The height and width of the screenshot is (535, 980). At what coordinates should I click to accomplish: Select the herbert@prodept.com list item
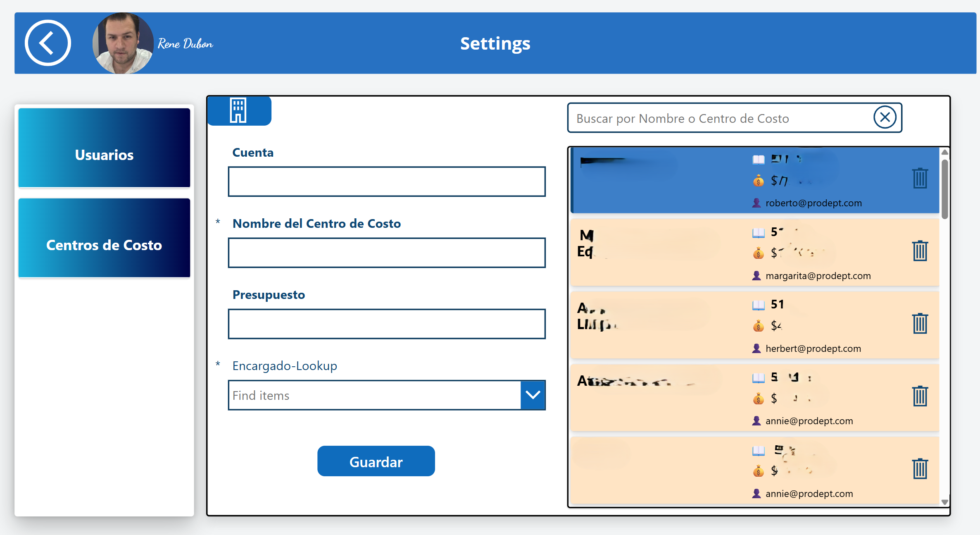661,325
